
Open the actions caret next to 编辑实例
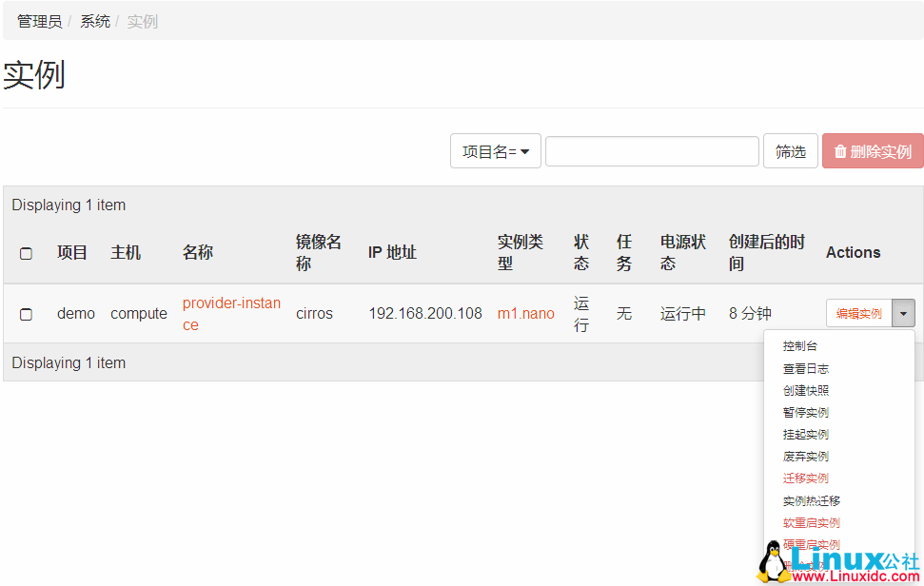(902, 312)
